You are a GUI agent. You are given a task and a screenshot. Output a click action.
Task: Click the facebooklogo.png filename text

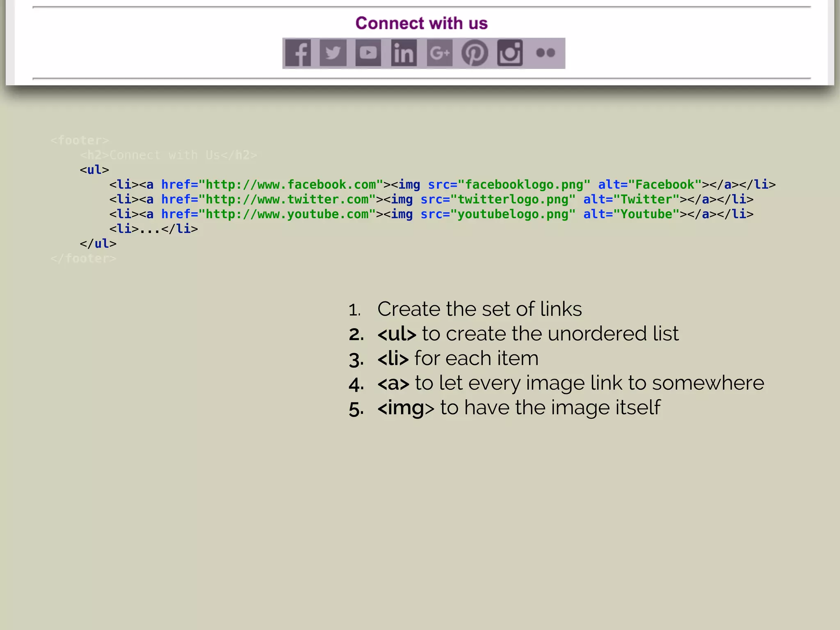tap(524, 185)
